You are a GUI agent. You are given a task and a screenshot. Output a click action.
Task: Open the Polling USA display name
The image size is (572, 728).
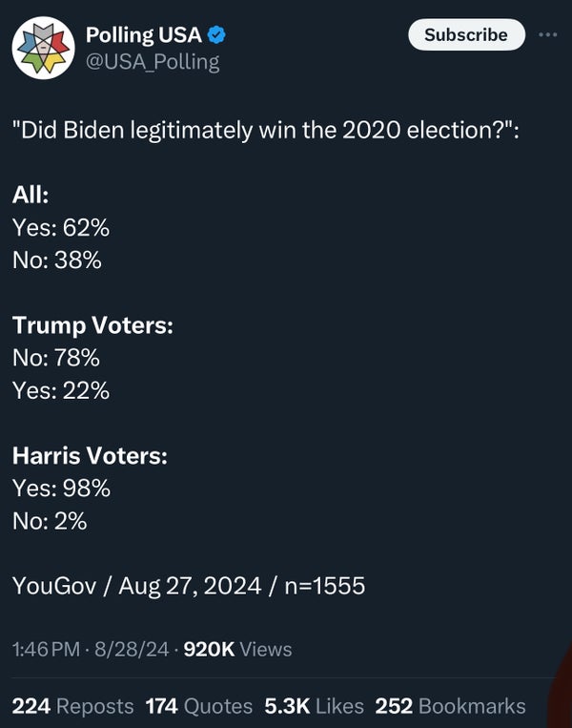144,34
